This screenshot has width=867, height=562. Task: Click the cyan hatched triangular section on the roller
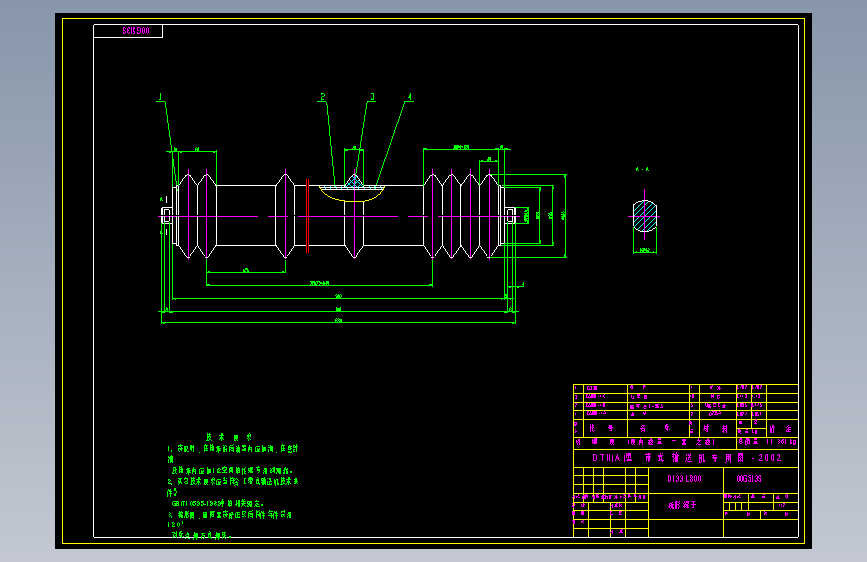point(354,181)
